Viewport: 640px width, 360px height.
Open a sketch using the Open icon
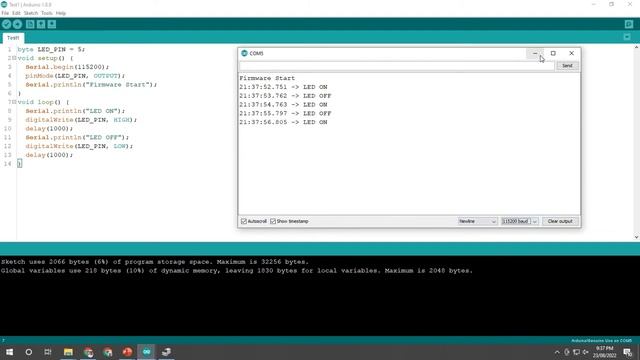41,24
